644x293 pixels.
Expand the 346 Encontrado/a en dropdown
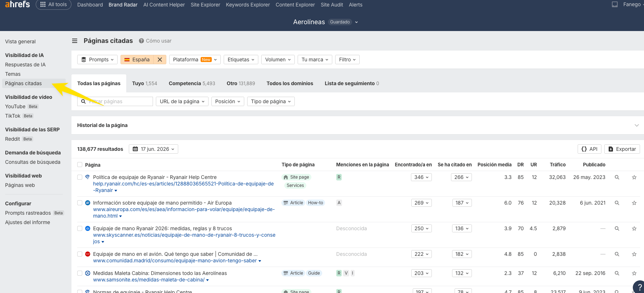421,177
